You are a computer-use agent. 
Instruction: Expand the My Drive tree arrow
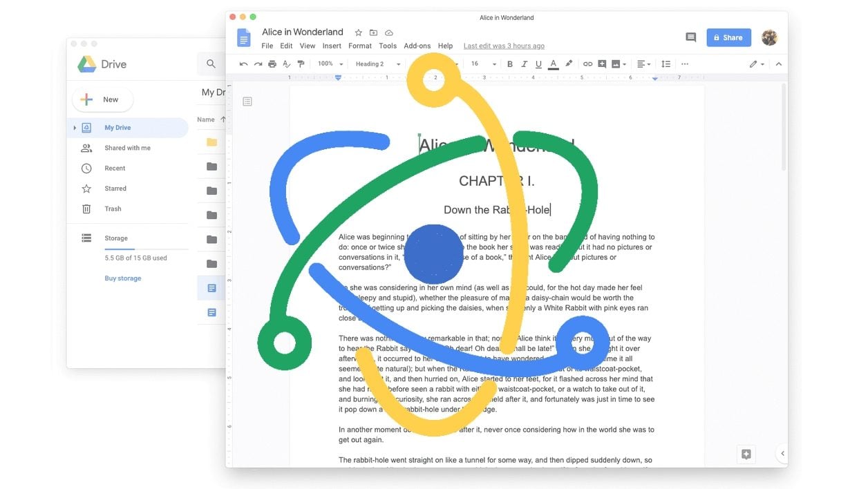coord(75,128)
